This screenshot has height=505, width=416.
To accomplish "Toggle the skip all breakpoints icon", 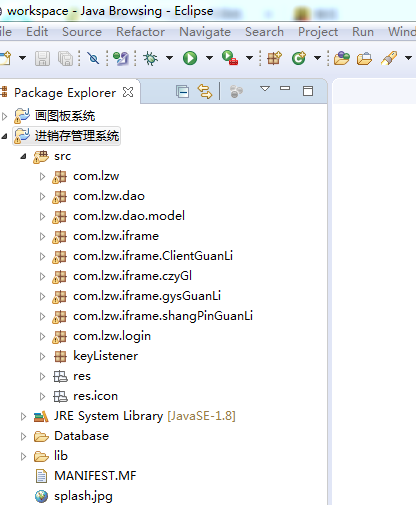I will click(x=93, y=58).
